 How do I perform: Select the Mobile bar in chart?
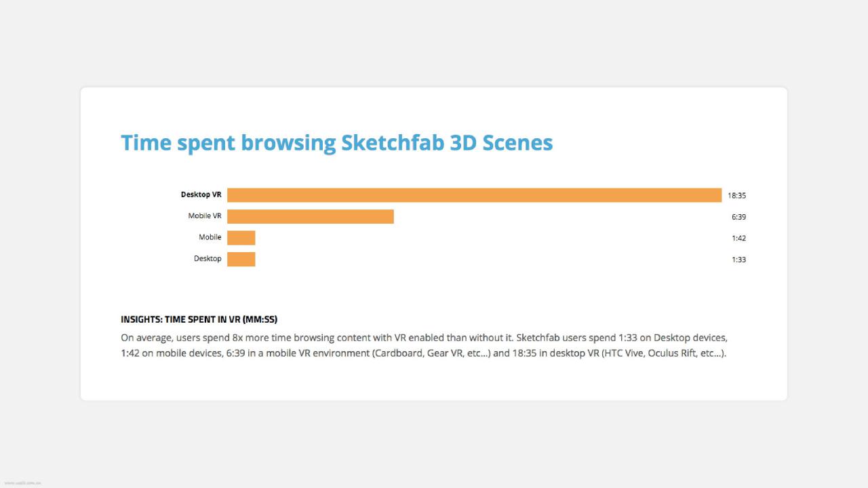tap(241, 238)
